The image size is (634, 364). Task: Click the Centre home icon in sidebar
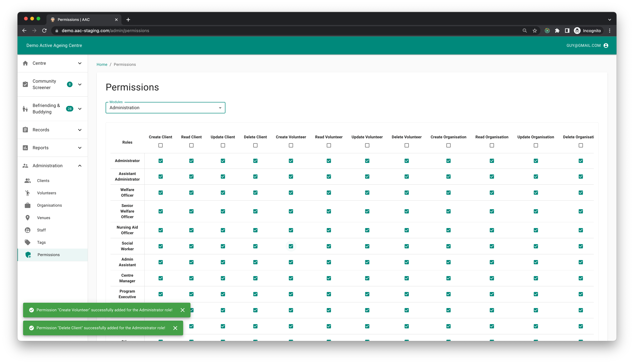pos(25,63)
